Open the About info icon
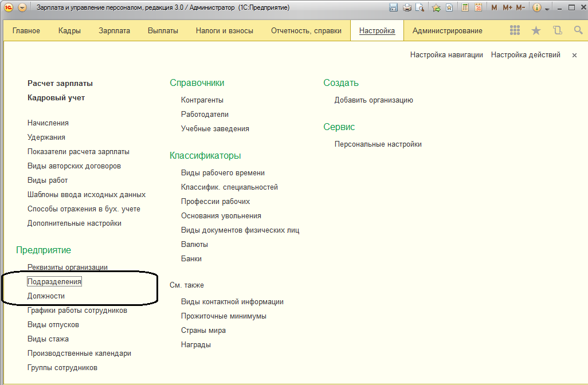This screenshot has width=588, height=385. (537, 7)
